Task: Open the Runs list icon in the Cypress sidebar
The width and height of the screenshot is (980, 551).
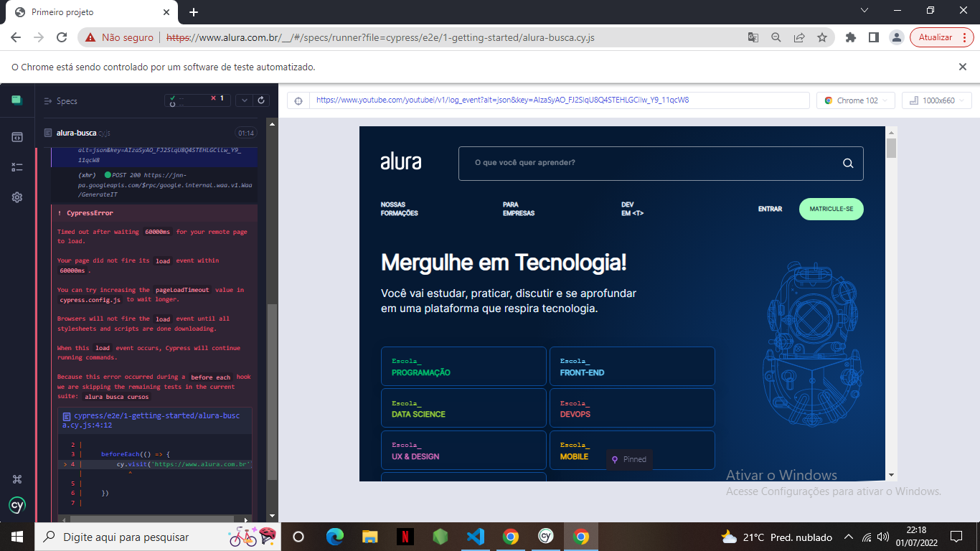Action: [17, 167]
